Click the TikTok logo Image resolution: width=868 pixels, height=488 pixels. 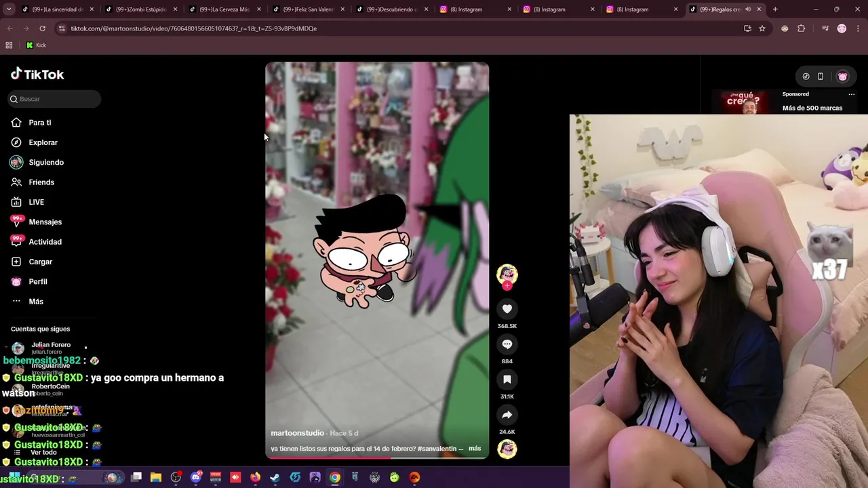37,74
